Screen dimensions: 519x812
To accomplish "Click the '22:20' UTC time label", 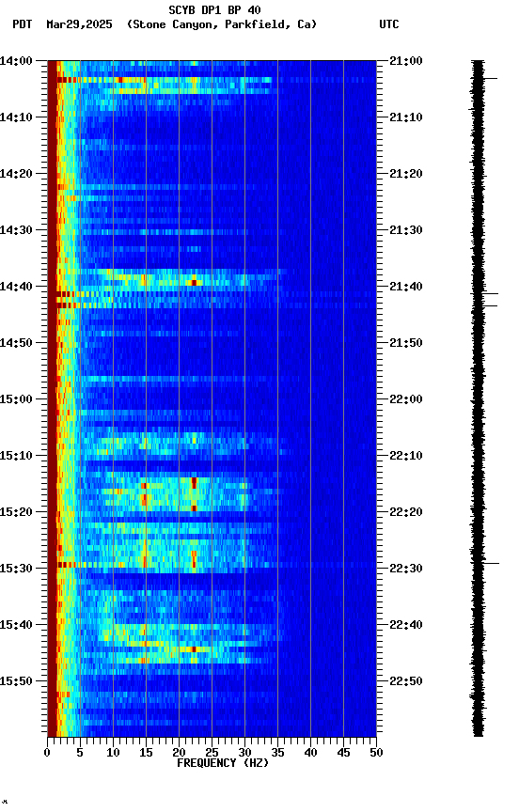I will 406,513.
